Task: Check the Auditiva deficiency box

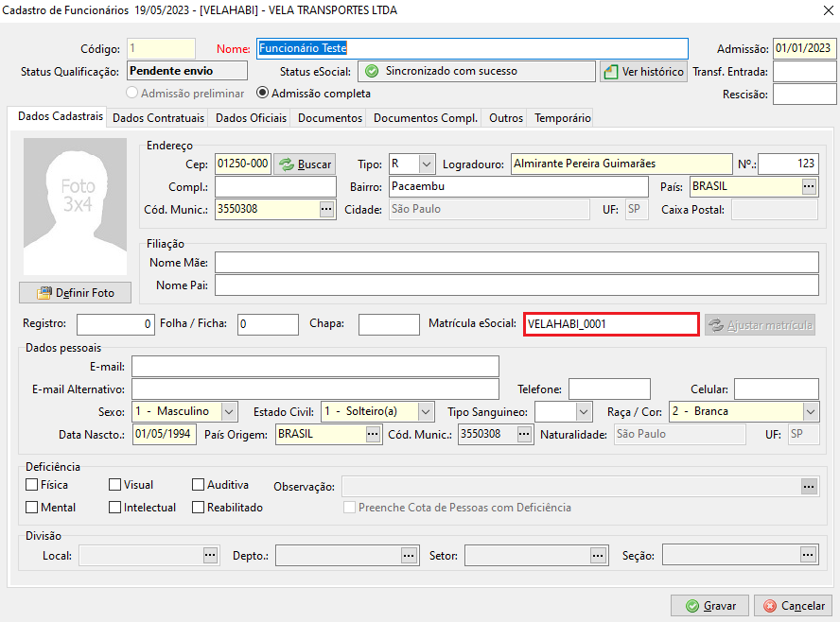Action: (199, 484)
